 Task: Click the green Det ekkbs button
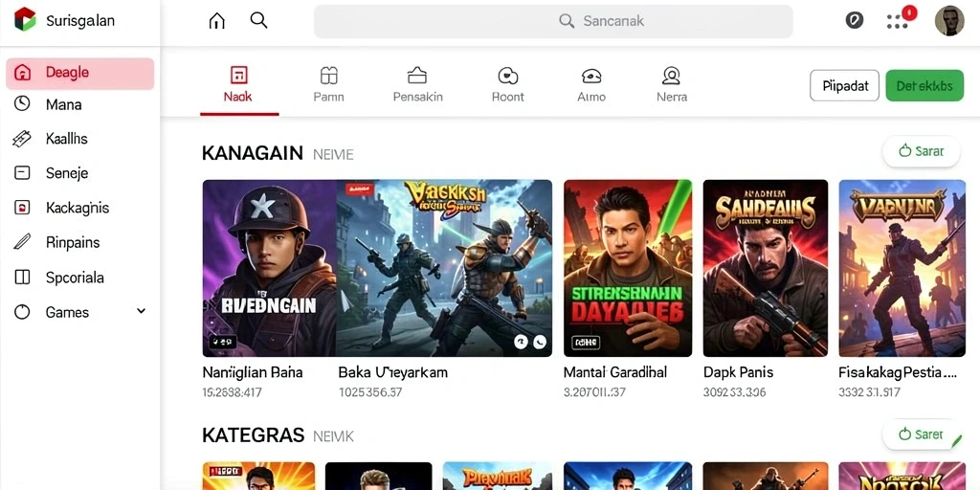coord(924,85)
